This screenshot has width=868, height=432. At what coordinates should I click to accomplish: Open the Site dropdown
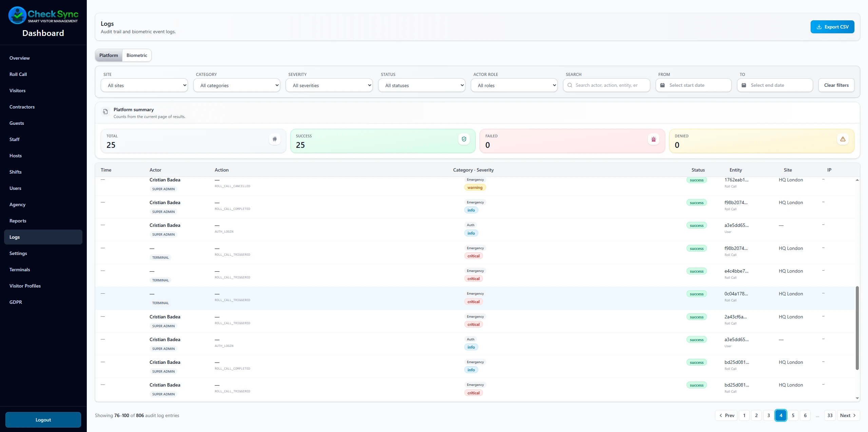pyautogui.click(x=144, y=85)
